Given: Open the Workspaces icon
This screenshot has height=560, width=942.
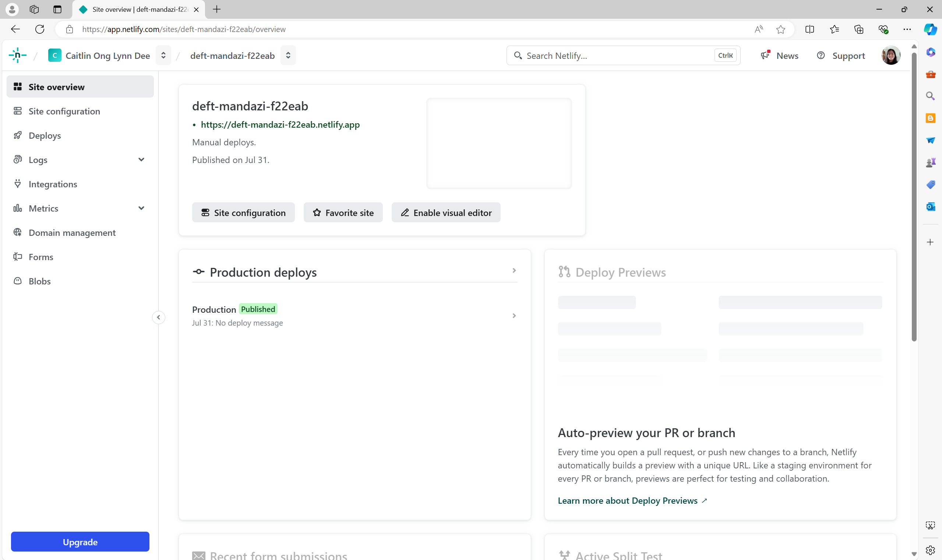Looking at the screenshot, I should pyautogui.click(x=34, y=10).
